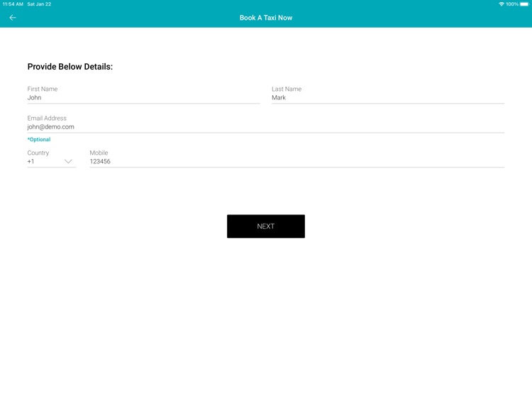Tap the First Name label
The width and height of the screenshot is (532, 399).
tap(43, 89)
